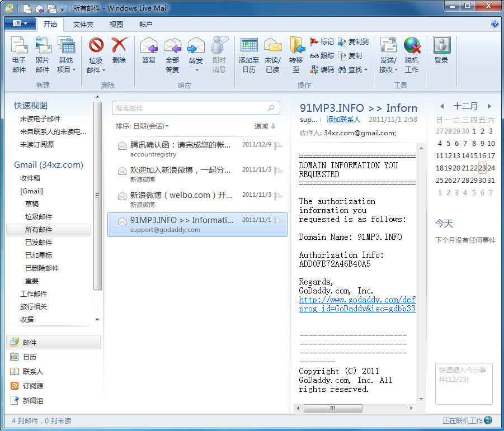Toggle 递减 sort order

click(x=265, y=126)
